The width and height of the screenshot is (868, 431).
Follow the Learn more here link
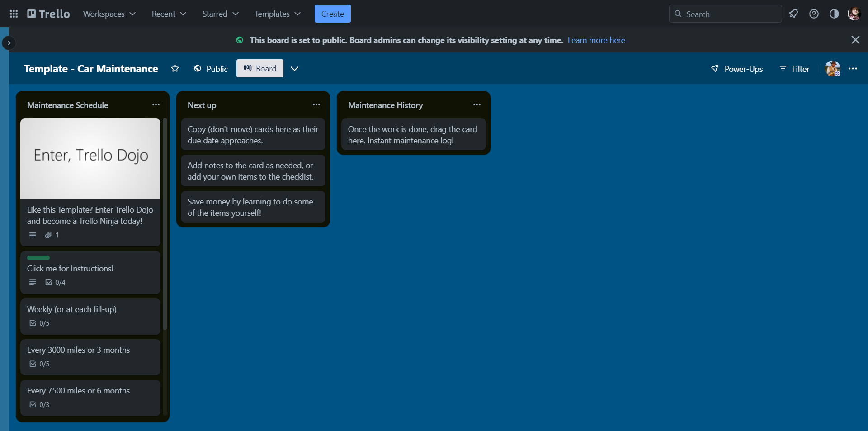(x=596, y=40)
